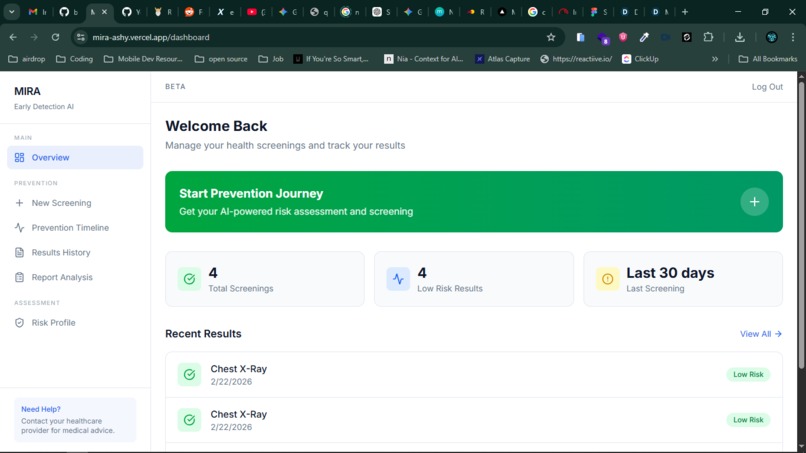Click the page vertical scrollbar thumb
This screenshot has width=806, height=453.
tap(801, 224)
